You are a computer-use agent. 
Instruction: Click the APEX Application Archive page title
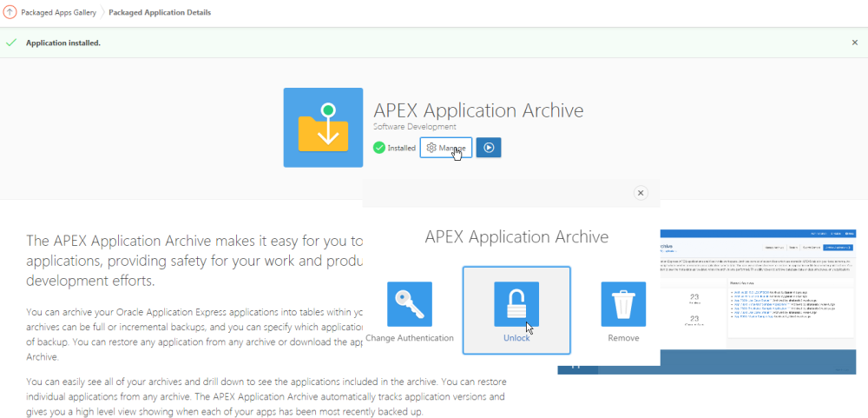[478, 110]
